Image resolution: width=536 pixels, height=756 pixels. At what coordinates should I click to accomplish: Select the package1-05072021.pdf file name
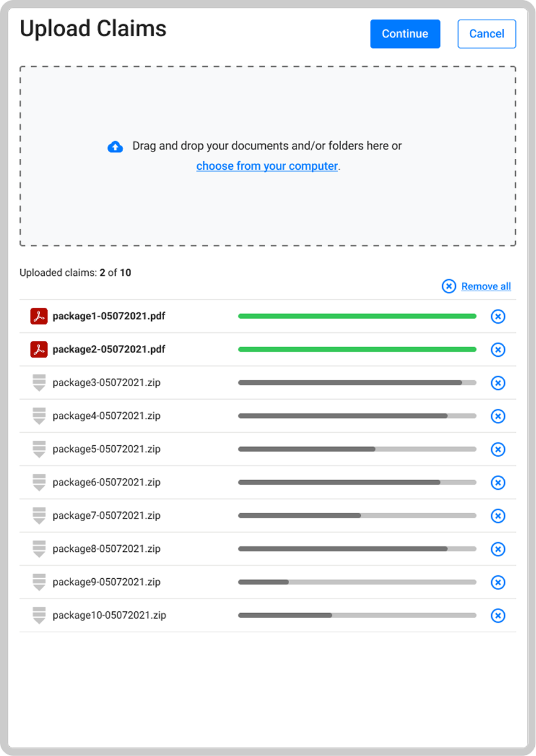(x=109, y=316)
